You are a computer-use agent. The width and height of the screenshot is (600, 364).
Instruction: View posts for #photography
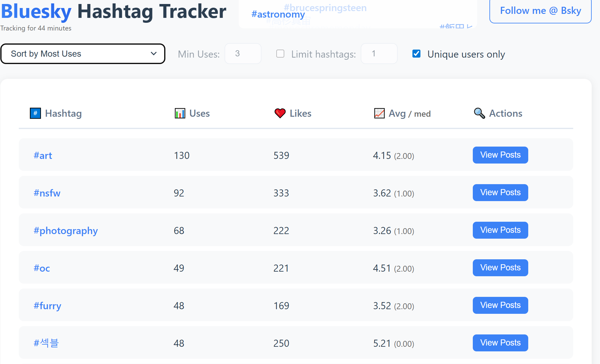pyautogui.click(x=501, y=230)
